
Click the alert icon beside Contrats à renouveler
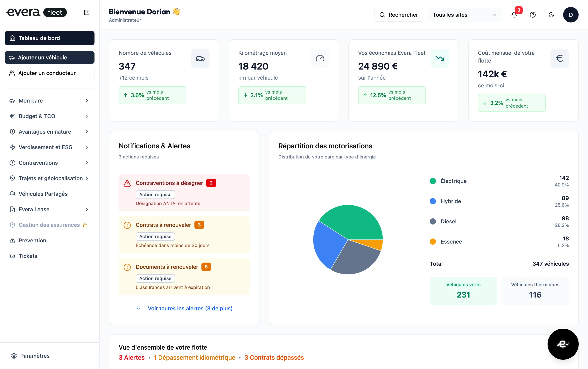pyautogui.click(x=127, y=225)
